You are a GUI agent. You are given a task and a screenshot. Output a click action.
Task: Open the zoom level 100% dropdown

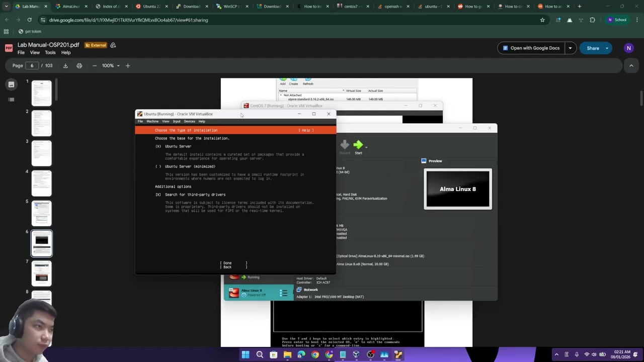(x=111, y=65)
